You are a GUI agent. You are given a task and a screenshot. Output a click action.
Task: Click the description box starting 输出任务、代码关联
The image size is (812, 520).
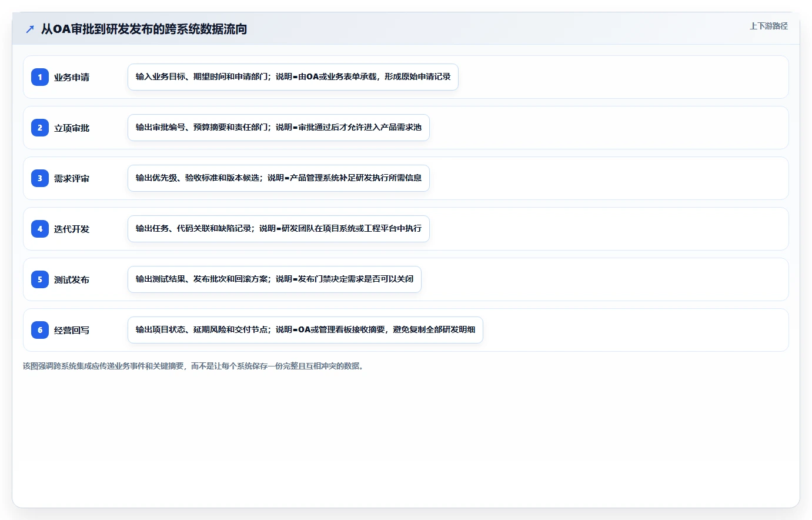click(279, 229)
